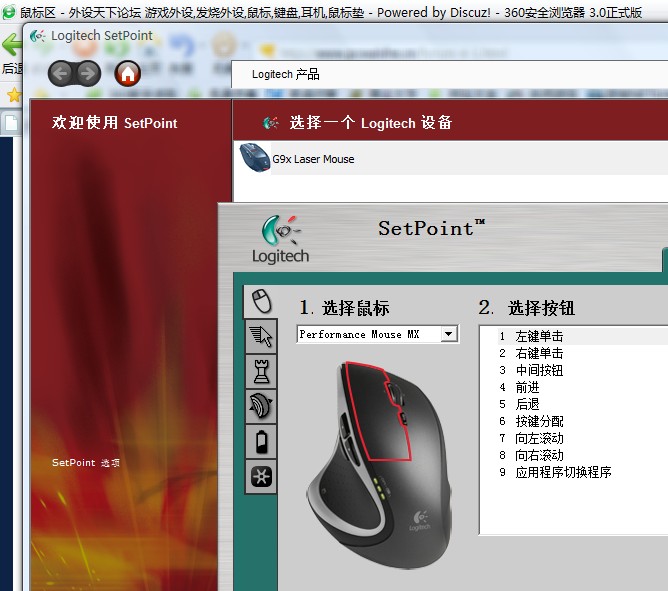Select button 1 左键单击
668x591 pixels.
click(x=582, y=336)
